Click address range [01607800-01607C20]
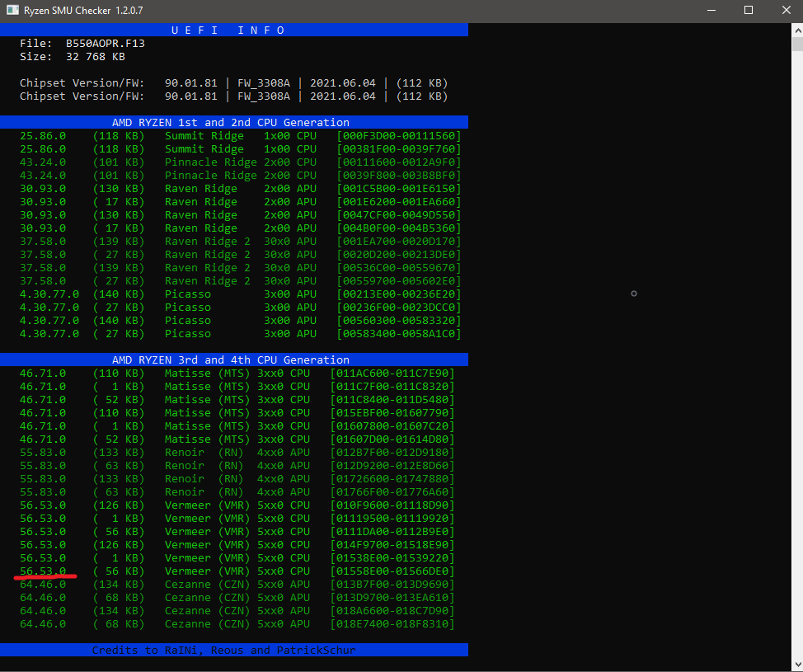 click(x=392, y=426)
